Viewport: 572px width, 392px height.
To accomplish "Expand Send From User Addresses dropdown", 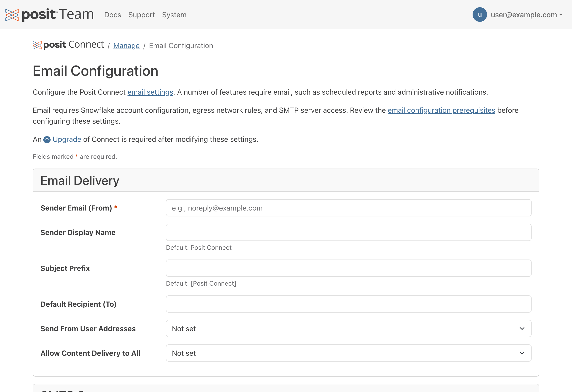I will coord(348,328).
